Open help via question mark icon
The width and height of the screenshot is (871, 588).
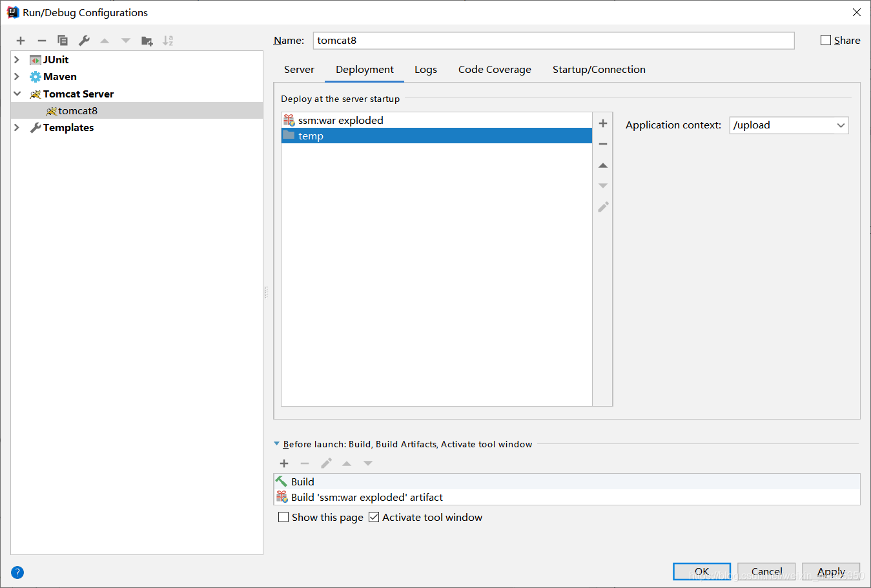pos(17,573)
